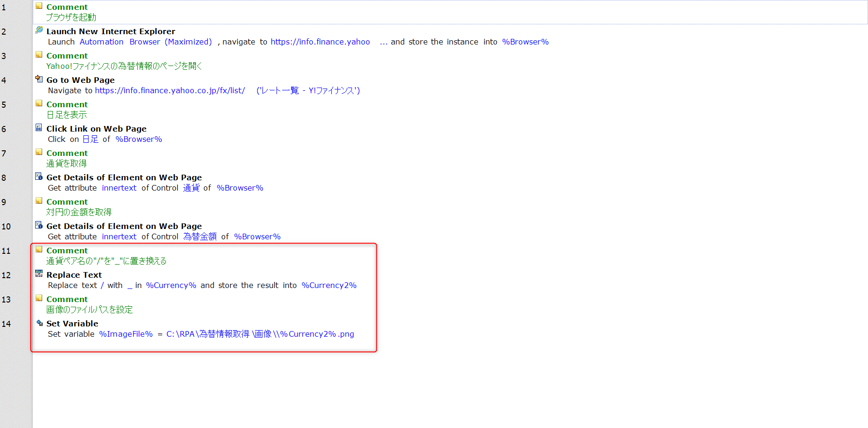Click the Comment icon on line 11
This screenshot has height=428, width=868.
[x=39, y=250]
